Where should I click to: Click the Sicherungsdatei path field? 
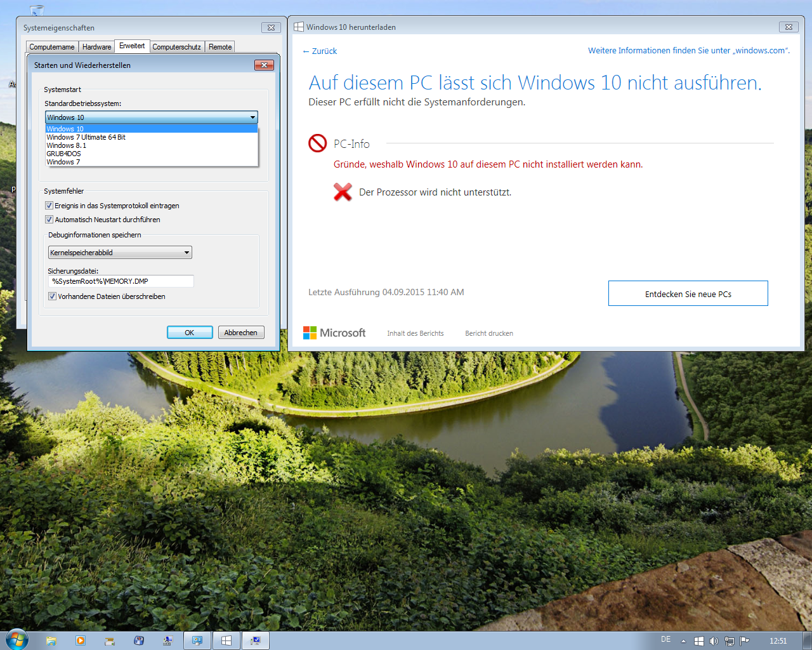click(121, 281)
